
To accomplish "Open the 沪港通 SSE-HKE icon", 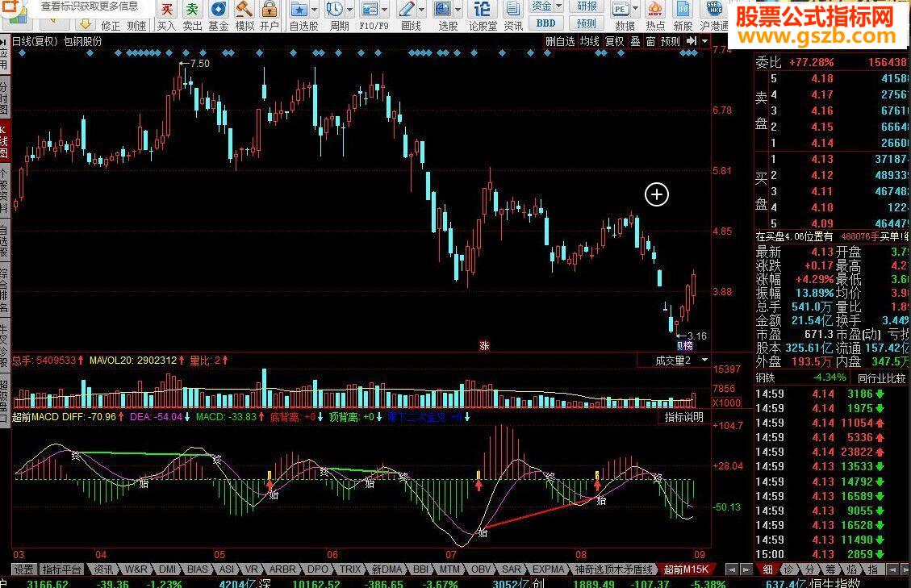I will (713, 10).
